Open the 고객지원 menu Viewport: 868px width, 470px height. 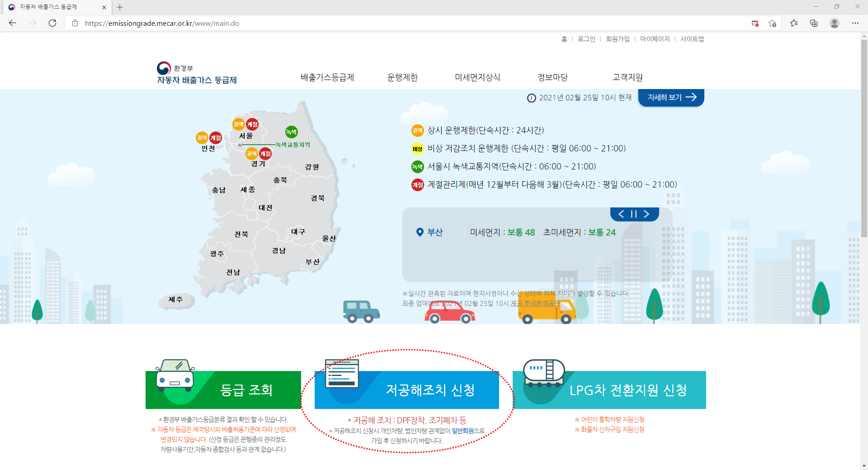point(627,77)
